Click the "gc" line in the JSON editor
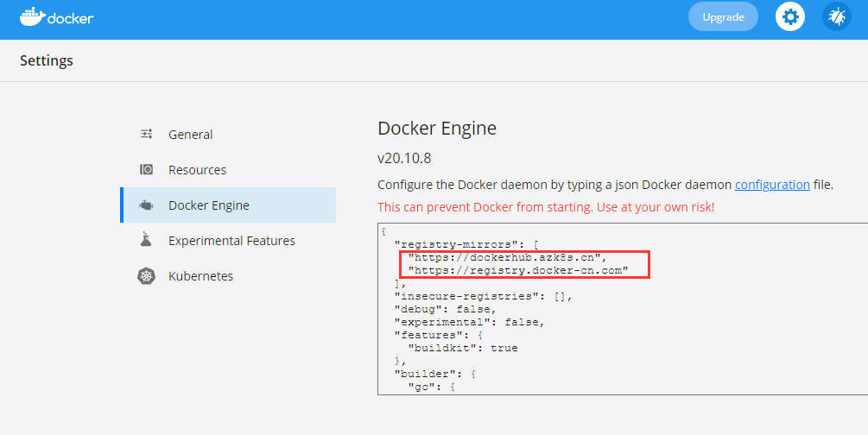This screenshot has width=868, height=435. tap(432, 388)
